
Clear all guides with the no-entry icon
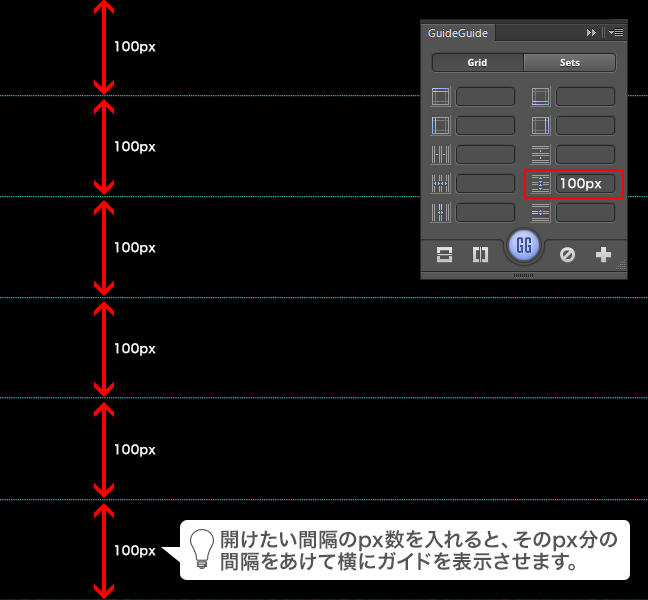567,255
